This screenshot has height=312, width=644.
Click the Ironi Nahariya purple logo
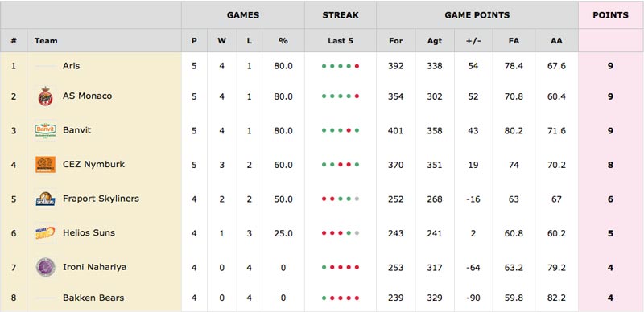(x=46, y=267)
